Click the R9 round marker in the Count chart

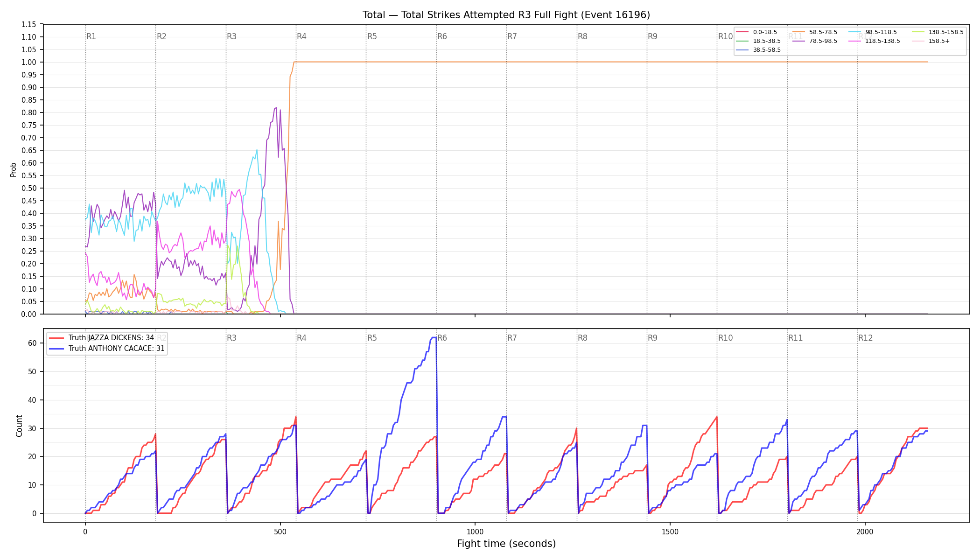pos(652,338)
